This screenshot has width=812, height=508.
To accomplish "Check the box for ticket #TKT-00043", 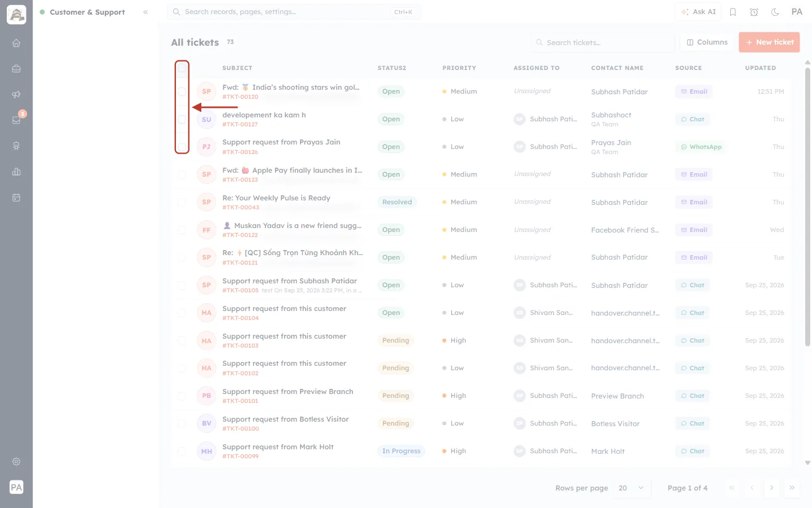I will [182, 202].
